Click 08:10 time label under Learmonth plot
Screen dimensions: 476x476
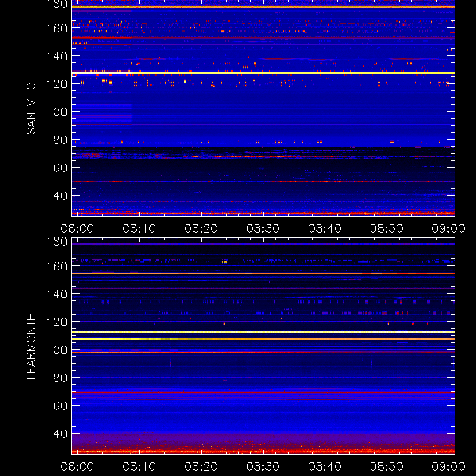[x=139, y=466]
